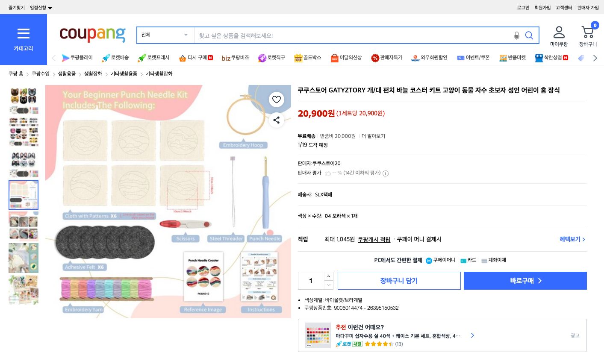Image resolution: width=604 pixels, height=364 pixels.
Task: Open the 카테고리 hamburger menu
Action: (x=24, y=34)
